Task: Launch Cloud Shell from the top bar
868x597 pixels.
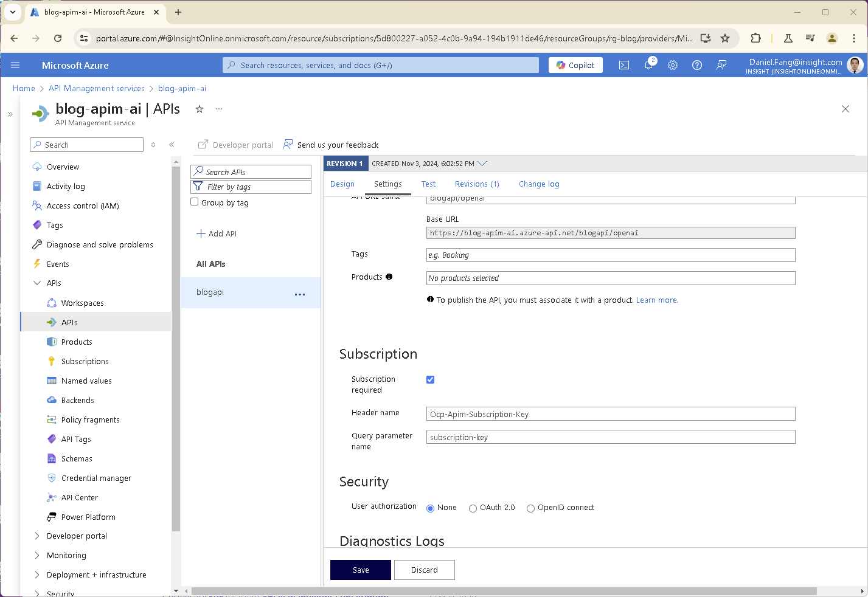Action: [x=624, y=65]
